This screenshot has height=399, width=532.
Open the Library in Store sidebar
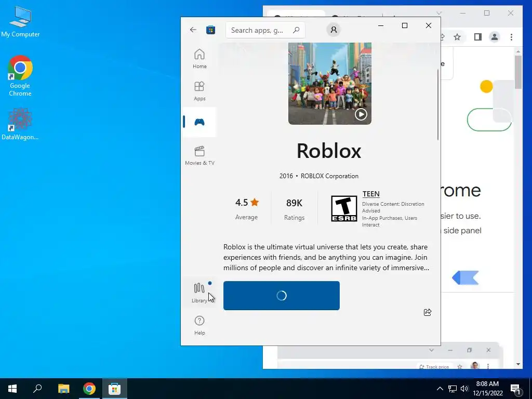(x=199, y=292)
